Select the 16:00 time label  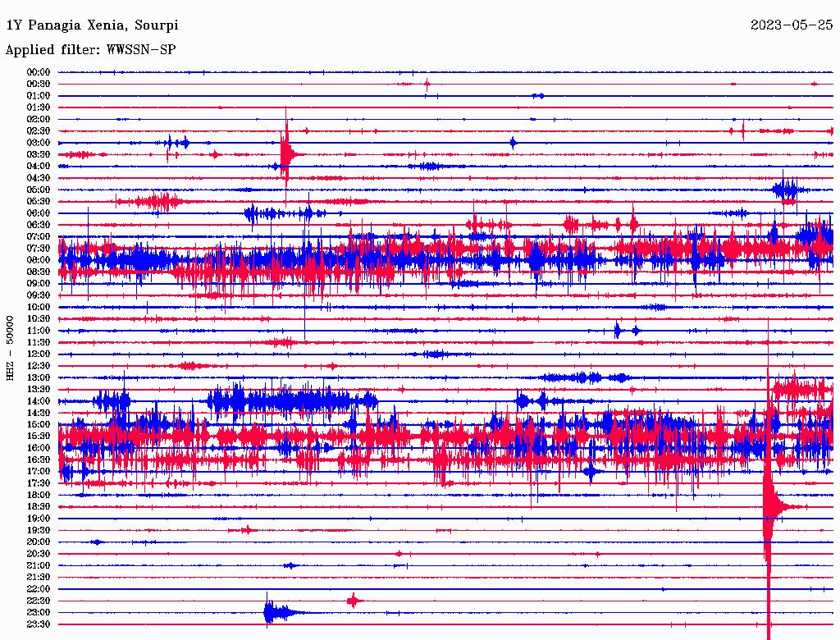(39, 448)
